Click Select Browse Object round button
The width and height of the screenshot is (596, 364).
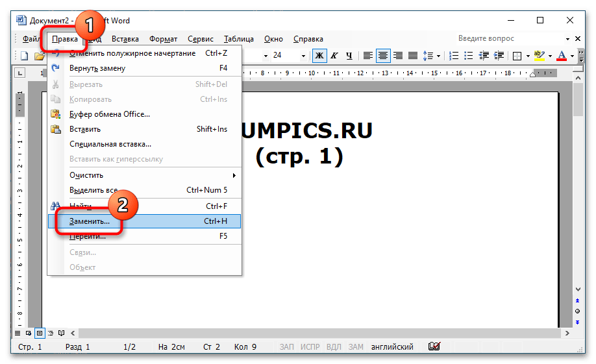[578, 311]
